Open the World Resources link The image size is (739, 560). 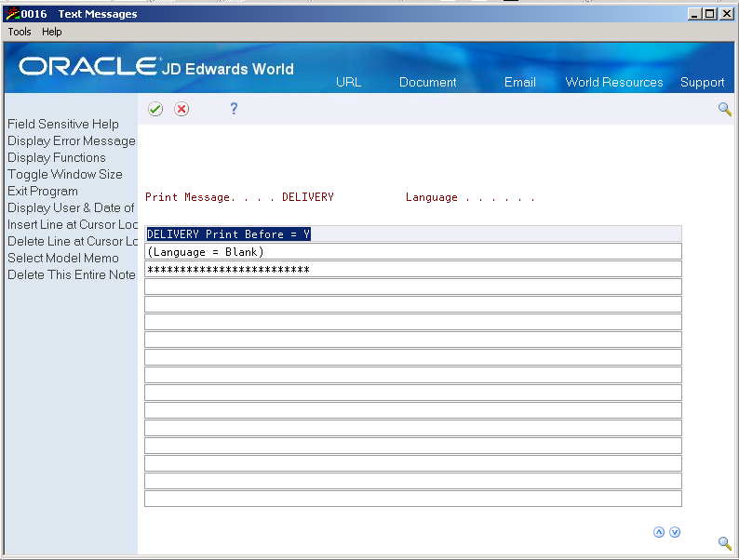tap(614, 82)
